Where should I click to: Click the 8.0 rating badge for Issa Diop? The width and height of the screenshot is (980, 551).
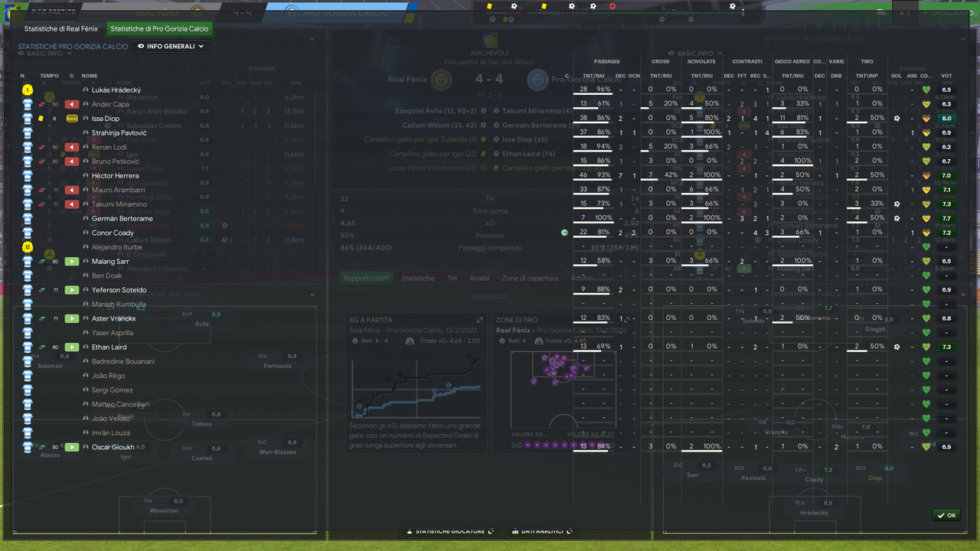coord(946,119)
